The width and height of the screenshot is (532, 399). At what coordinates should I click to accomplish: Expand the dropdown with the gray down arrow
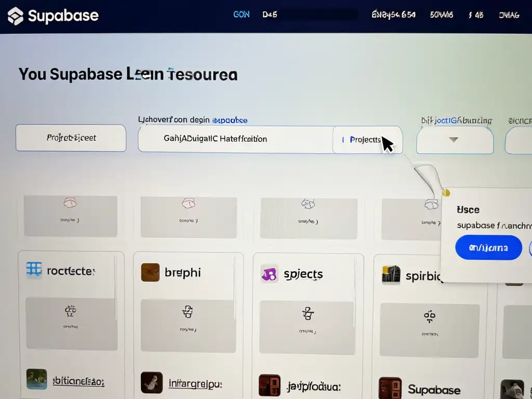click(455, 140)
